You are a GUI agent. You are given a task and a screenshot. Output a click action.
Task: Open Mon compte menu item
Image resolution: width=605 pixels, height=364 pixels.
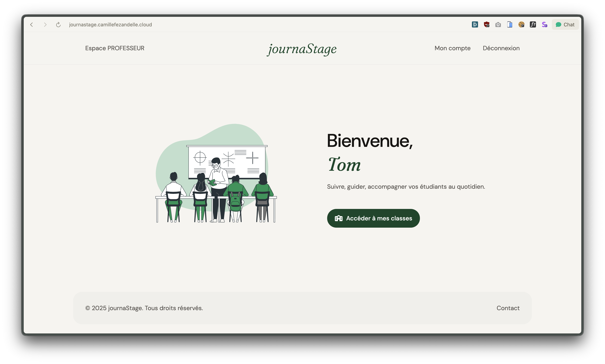tap(452, 48)
